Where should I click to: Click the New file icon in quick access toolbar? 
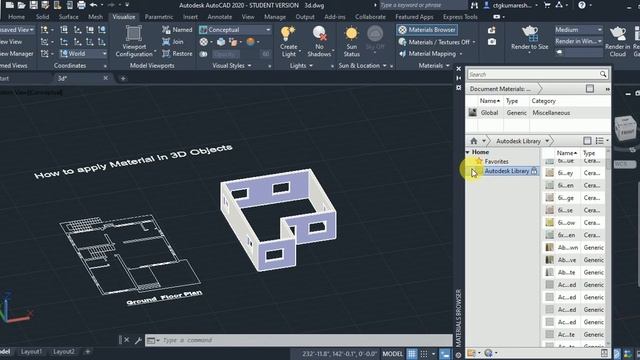[9, 5]
